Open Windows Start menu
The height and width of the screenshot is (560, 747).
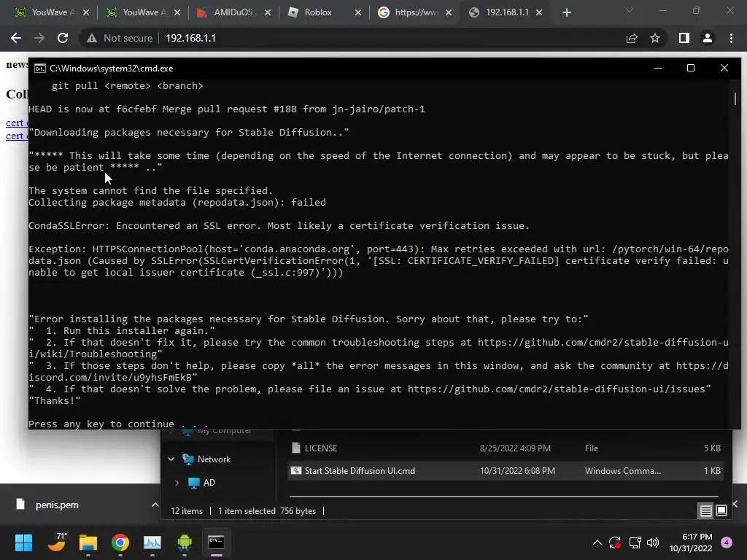pyautogui.click(x=23, y=542)
